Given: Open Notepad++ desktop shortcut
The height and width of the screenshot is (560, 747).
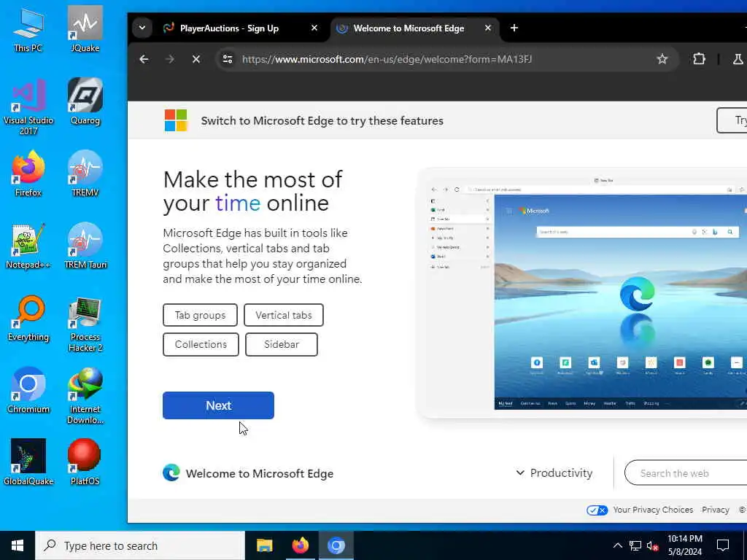Looking at the screenshot, I should (28, 246).
